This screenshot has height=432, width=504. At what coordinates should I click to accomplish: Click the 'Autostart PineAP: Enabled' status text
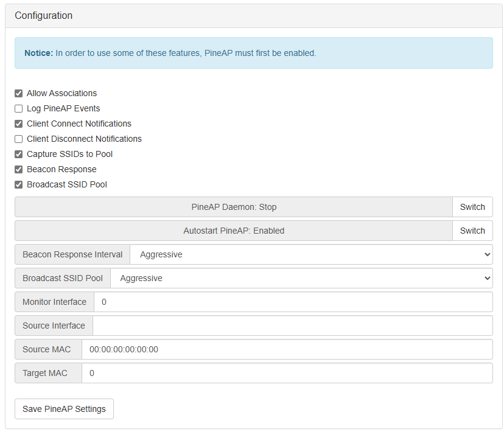(234, 231)
